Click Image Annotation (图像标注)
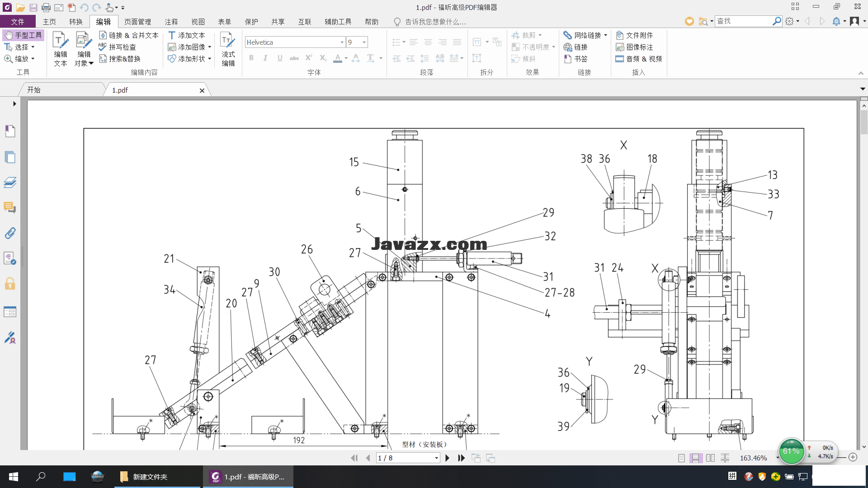868x488 pixels. 634,47
